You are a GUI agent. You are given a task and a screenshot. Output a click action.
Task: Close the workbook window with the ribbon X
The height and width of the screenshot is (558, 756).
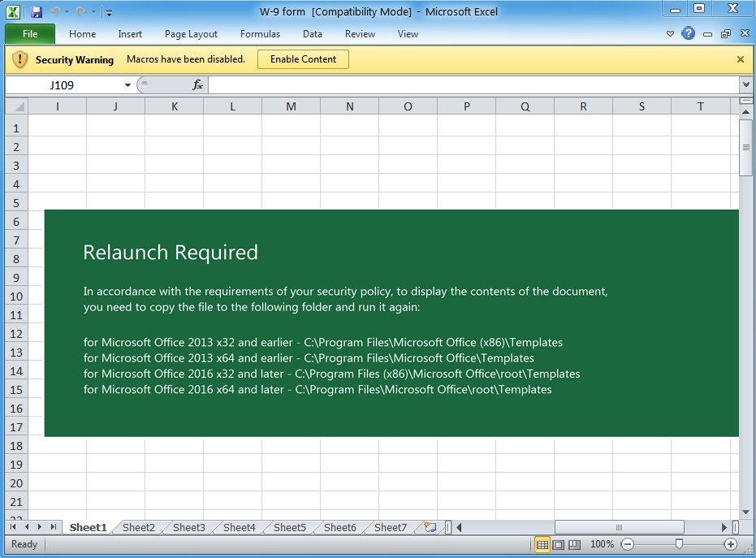(x=745, y=33)
